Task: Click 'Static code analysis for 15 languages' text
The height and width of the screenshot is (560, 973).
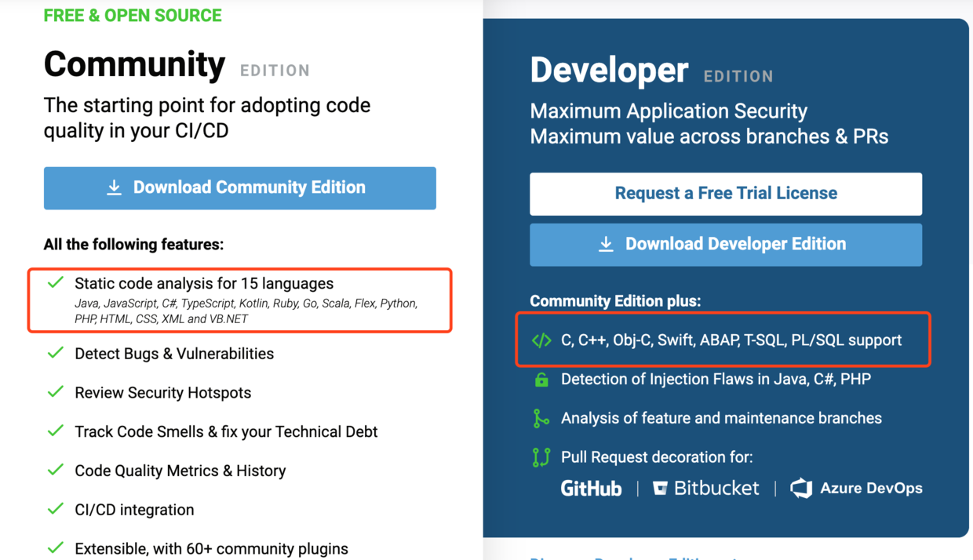Action: 204,284
